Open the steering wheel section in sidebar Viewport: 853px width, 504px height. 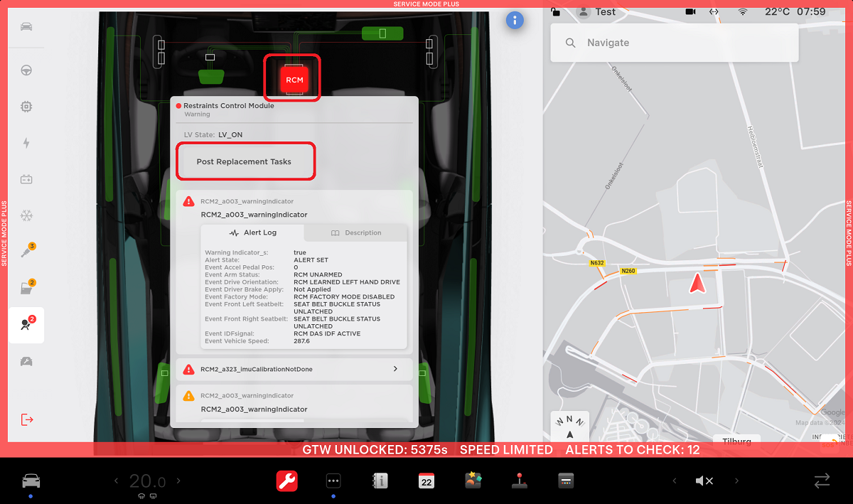point(26,70)
